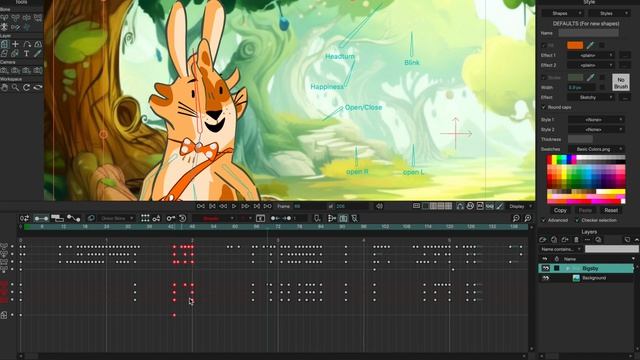Open the Shapes dropdown
This screenshot has height=360, width=640.
pos(562,13)
